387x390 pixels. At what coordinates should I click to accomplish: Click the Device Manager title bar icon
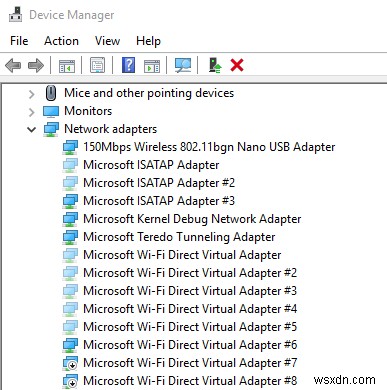(x=15, y=15)
